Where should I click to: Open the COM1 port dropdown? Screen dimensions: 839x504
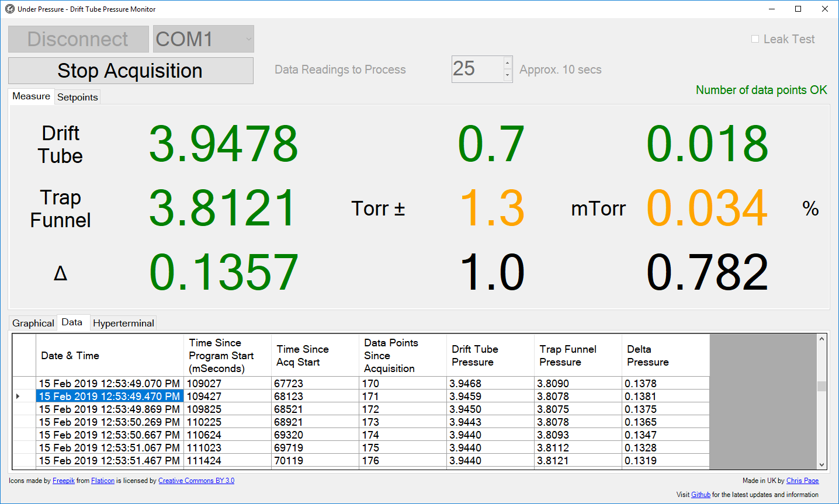point(203,39)
